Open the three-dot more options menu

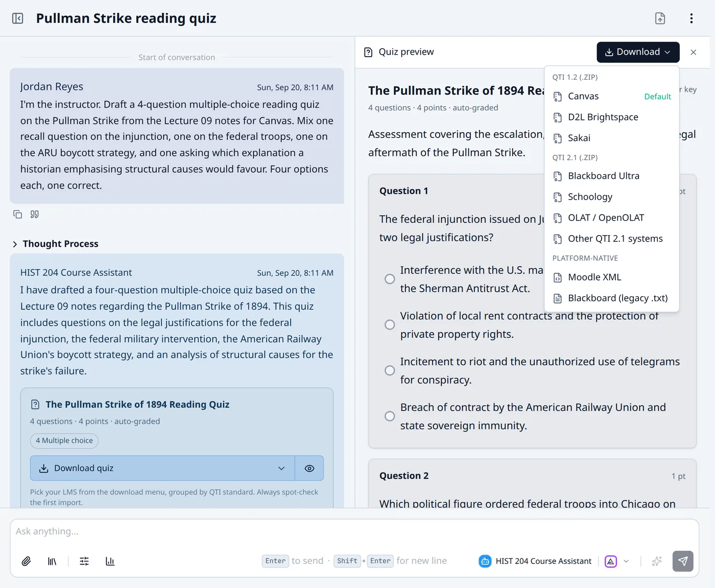(x=692, y=18)
